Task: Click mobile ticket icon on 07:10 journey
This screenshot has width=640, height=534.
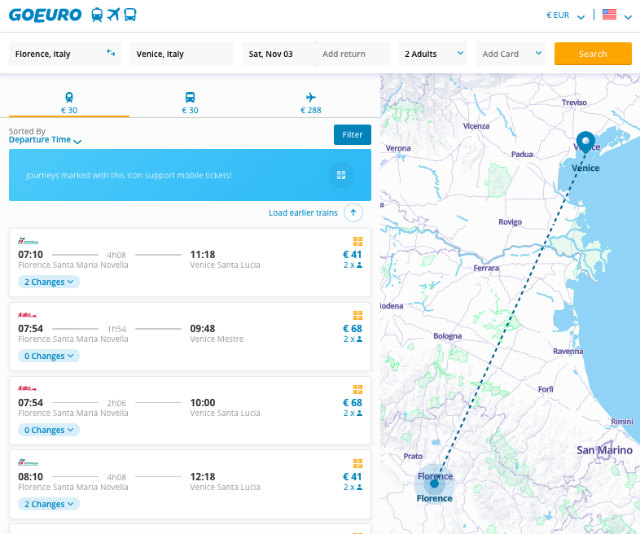Action: pyautogui.click(x=358, y=241)
